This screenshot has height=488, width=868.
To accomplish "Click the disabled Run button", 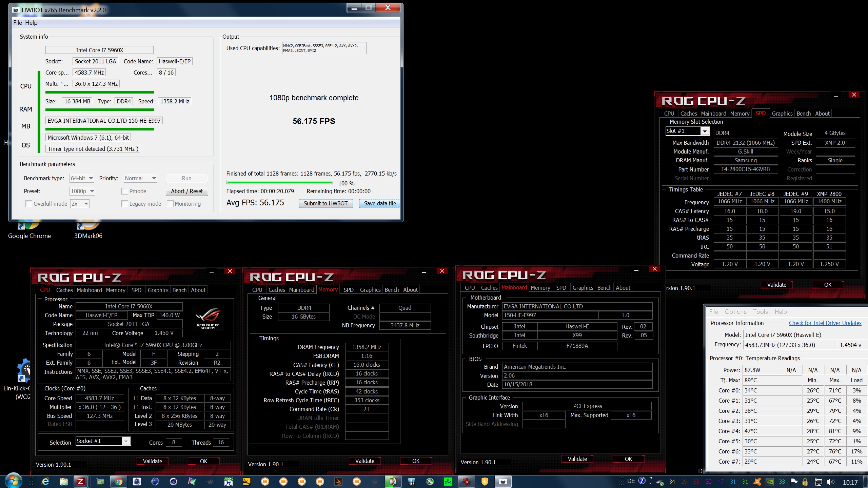I will click(187, 178).
